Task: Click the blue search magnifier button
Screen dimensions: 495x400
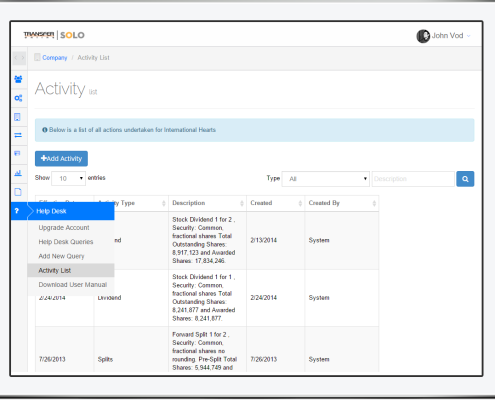Action: [x=465, y=179]
